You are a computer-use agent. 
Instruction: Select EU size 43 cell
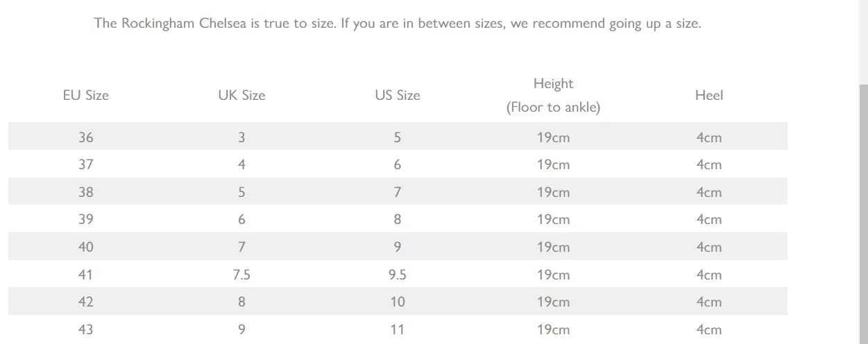[x=85, y=329]
